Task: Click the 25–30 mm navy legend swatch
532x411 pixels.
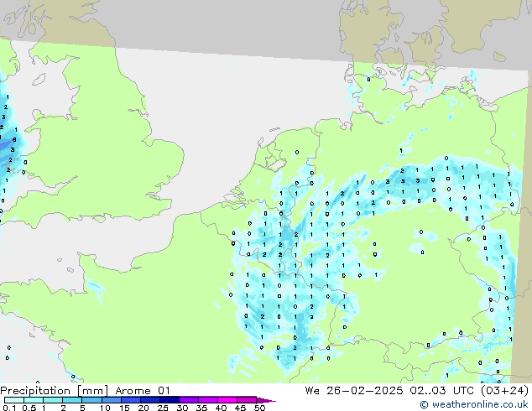Action: (169, 400)
